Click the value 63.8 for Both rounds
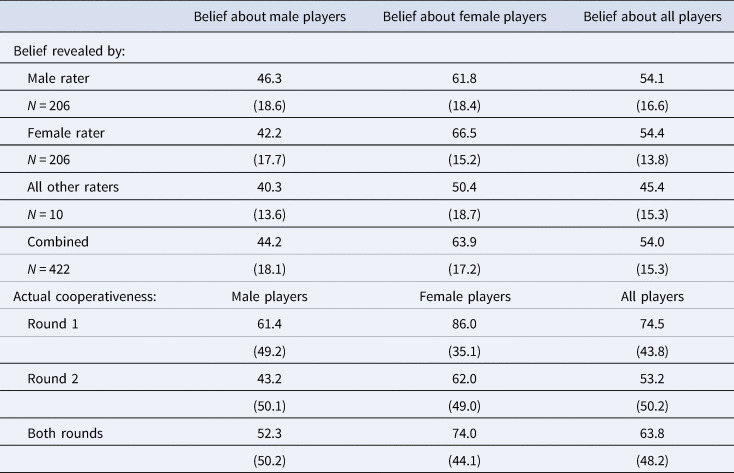The image size is (734, 473). click(652, 433)
